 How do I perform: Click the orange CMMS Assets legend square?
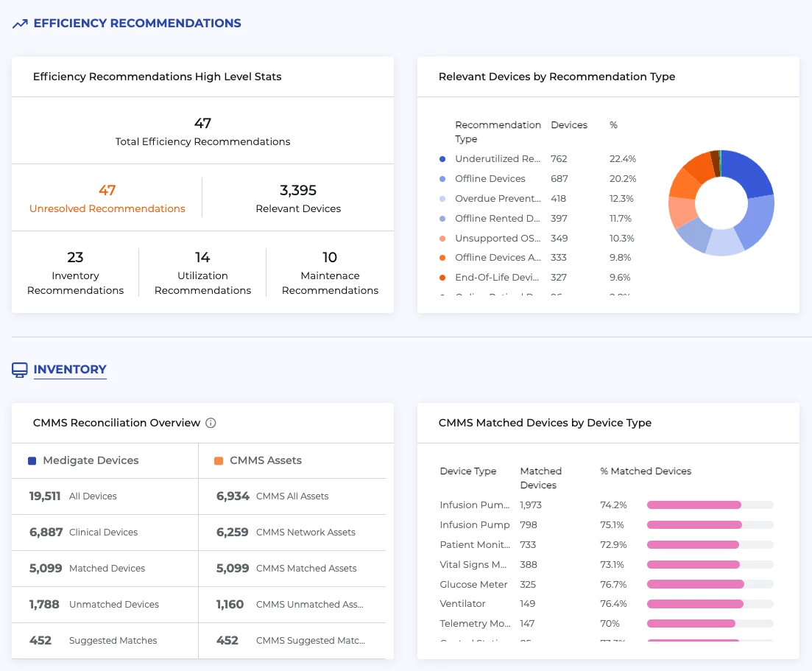(219, 461)
